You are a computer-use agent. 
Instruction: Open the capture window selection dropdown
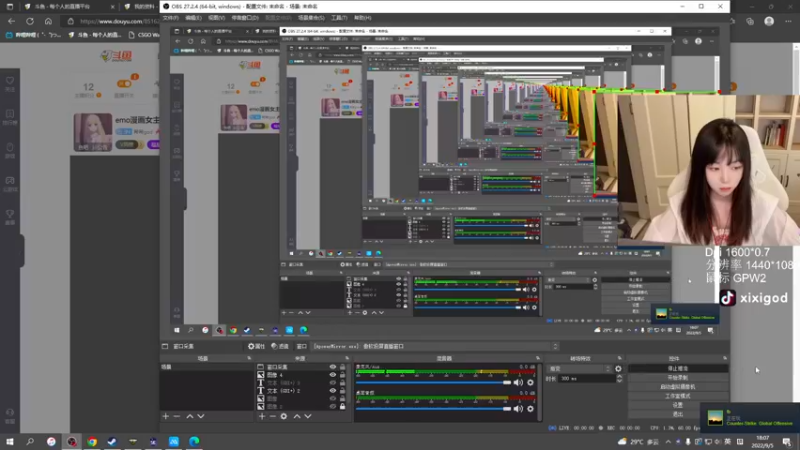point(435,346)
